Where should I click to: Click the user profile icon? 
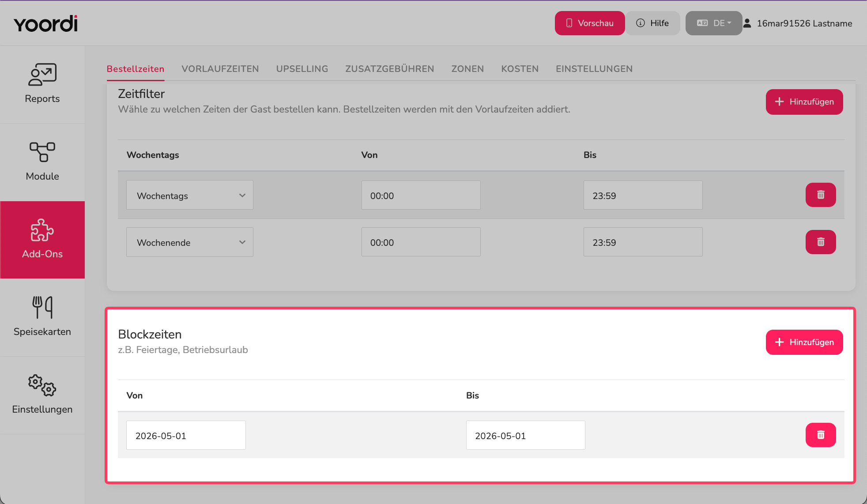747,23
